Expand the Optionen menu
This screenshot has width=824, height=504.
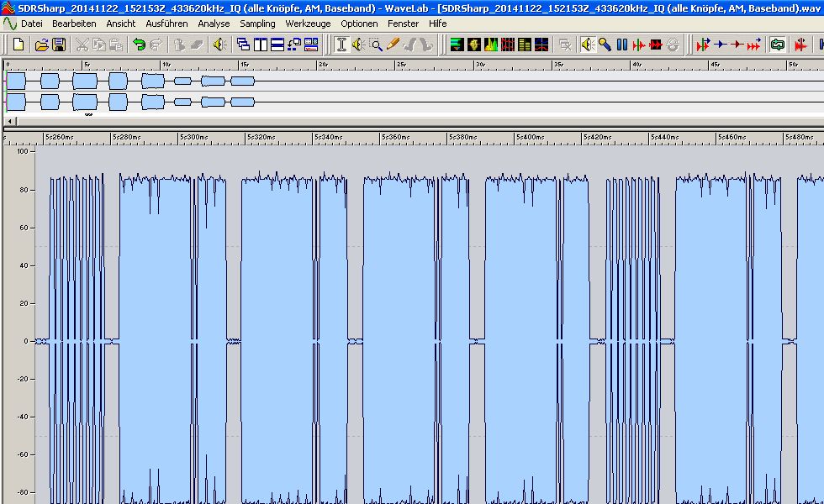click(359, 24)
